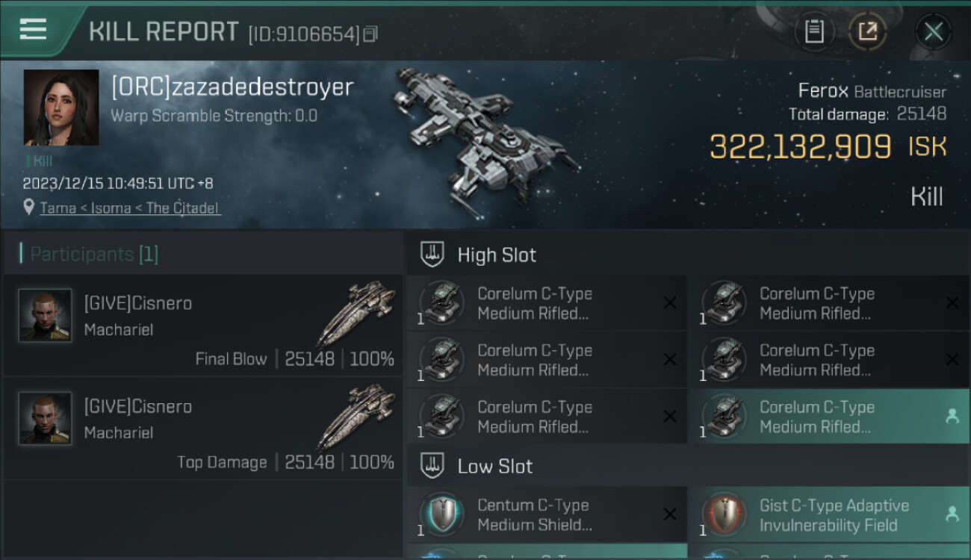This screenshot has width=971, height=560.
Task: Click the share export icon
Action: (868, 32)
